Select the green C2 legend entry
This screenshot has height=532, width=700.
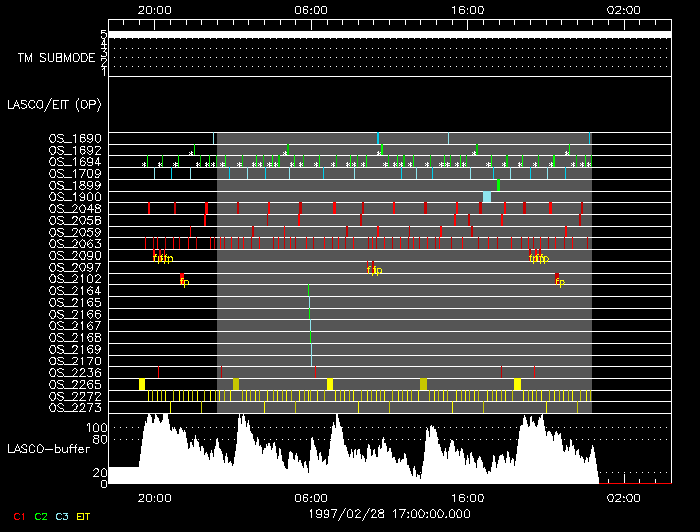pyautogui.click(x=41, y=516)
